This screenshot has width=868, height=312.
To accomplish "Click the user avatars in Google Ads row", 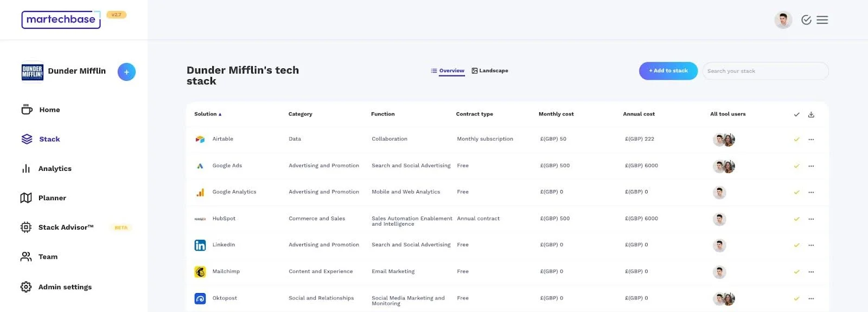I will click(724, 167).
